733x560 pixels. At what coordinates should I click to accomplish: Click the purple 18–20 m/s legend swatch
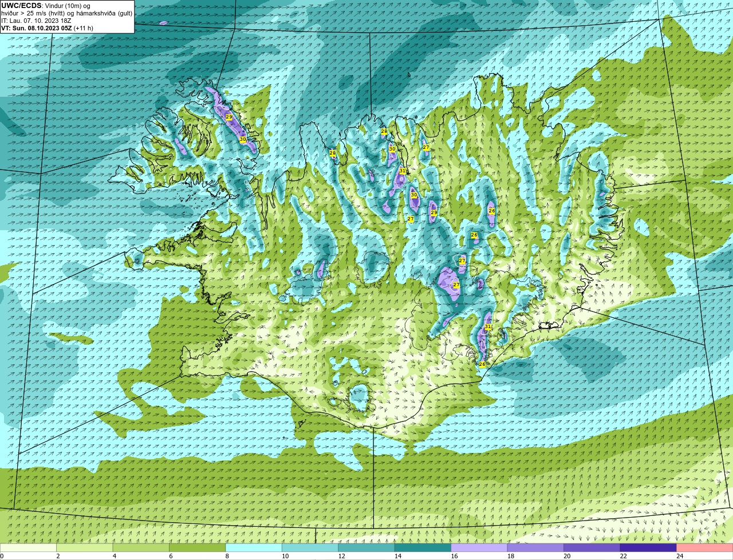click(536, 547)
